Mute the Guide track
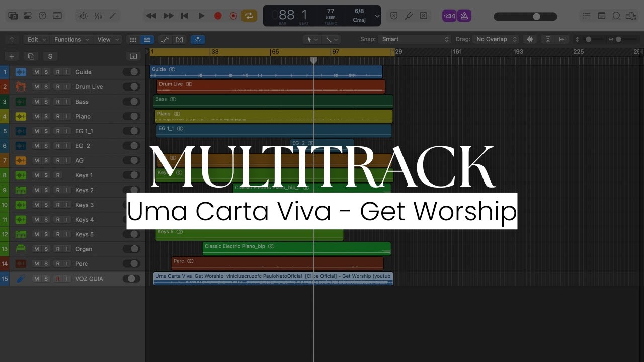The width and height of the screenshot is (644, 362). pos(36,72)
